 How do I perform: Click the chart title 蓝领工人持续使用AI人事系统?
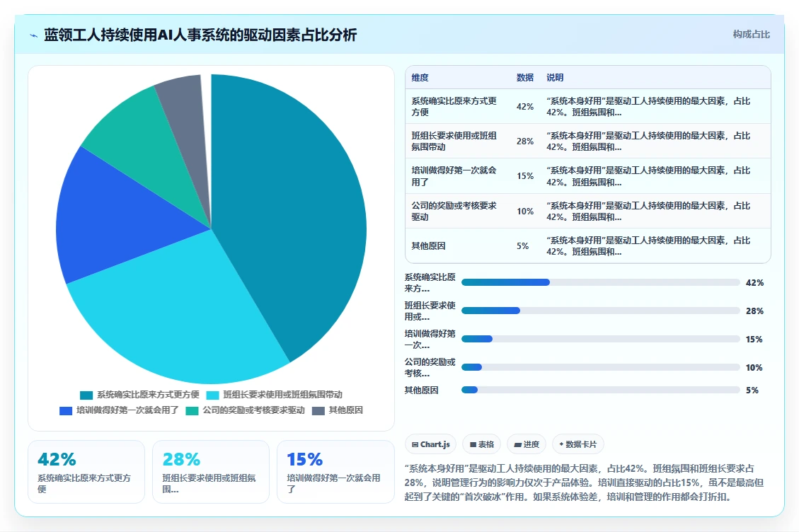click(x=200, y=35)
